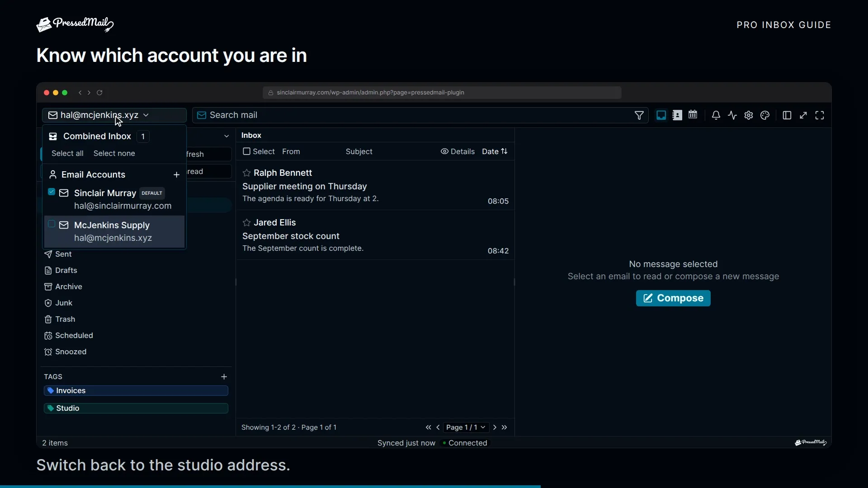Open the Scheduled folder
The image size is (868, 488).
coord(69,336)
